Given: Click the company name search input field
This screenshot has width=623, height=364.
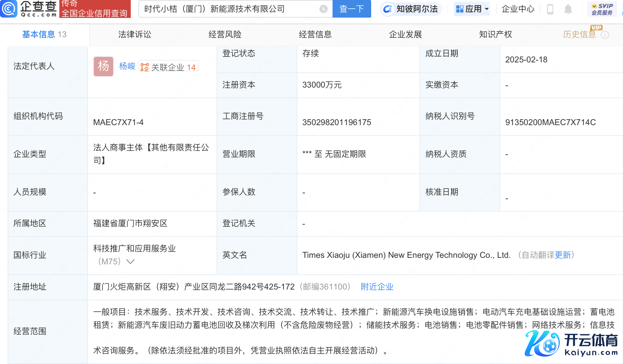Looking at the screenshot, I should point(229,9).
